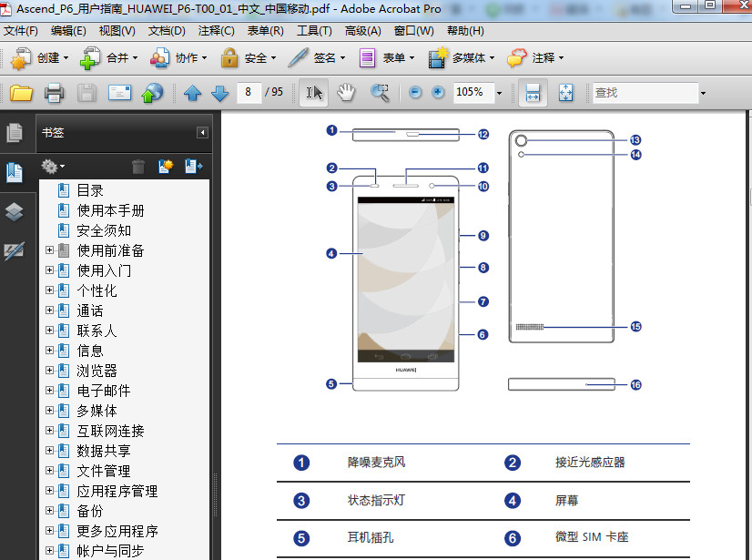This screenshot has width=752, height=560.
Task: Open the 文件(F) menu
Action: [21, 31]
